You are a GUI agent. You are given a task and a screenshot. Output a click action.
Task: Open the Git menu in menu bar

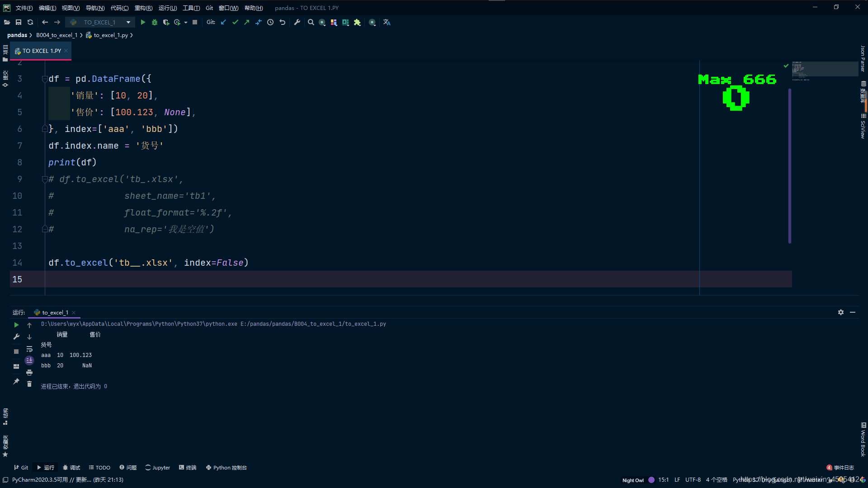tap(209, 8)
